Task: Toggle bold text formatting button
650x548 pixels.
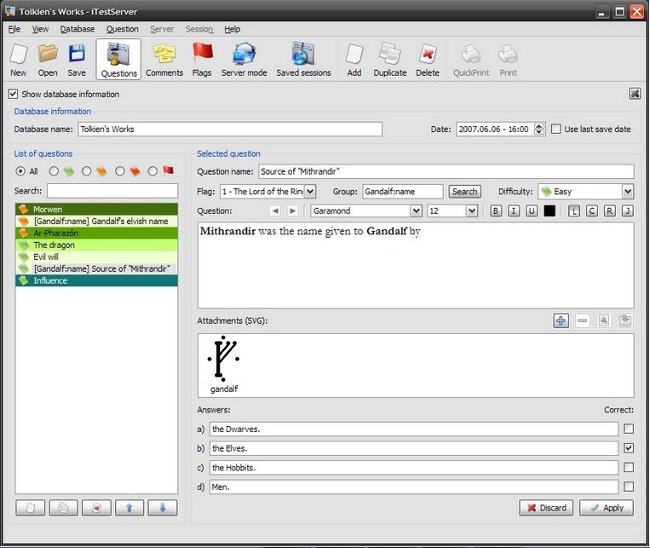Action: (x=496, y=211)
